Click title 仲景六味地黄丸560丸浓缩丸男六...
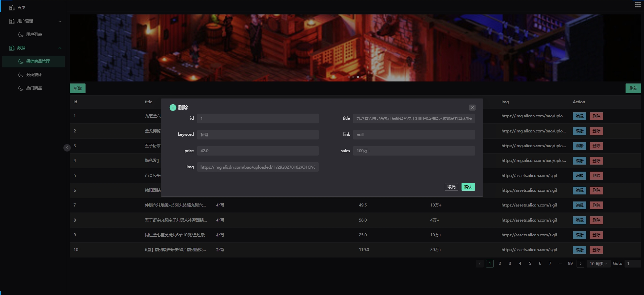This screenshot has width=644, height=295. point(175,205)
